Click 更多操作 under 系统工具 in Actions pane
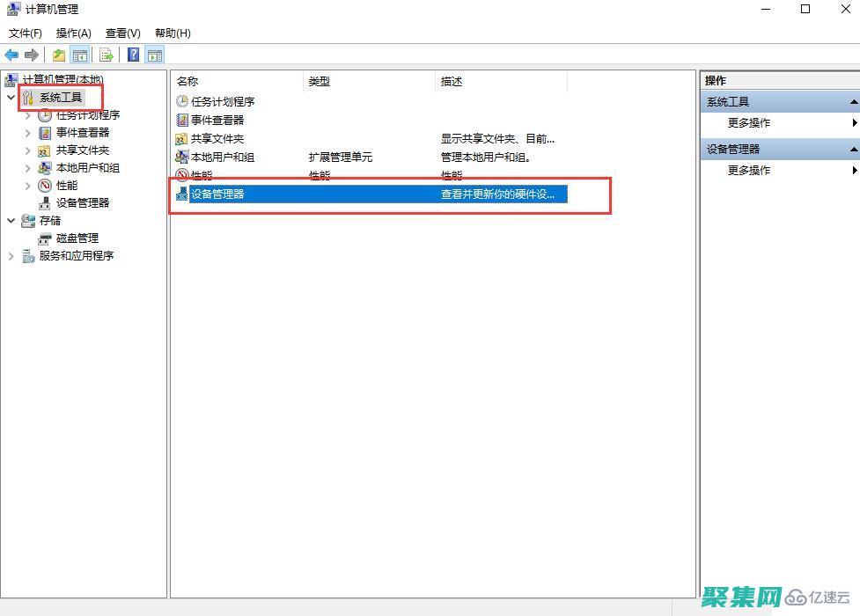 (x=749, y=123)
